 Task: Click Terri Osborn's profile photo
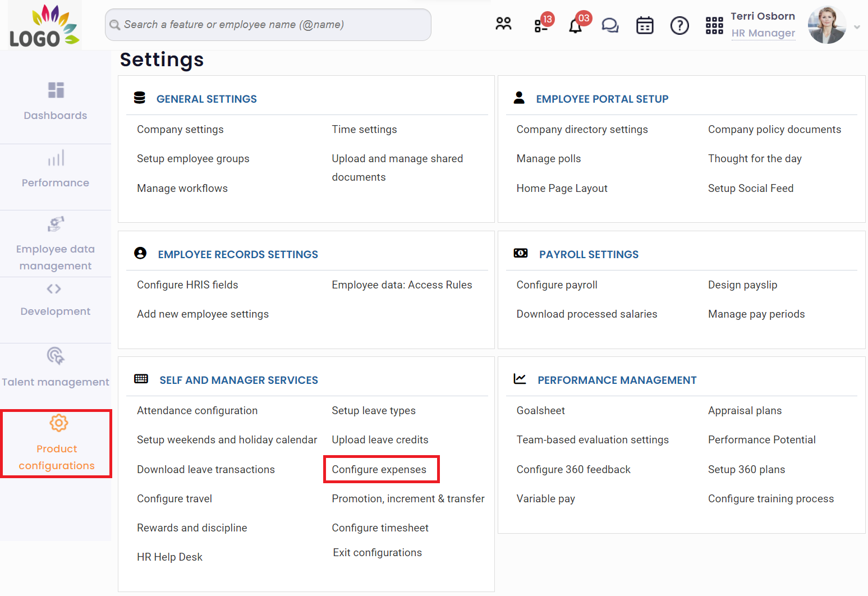(x=826, y=25)
